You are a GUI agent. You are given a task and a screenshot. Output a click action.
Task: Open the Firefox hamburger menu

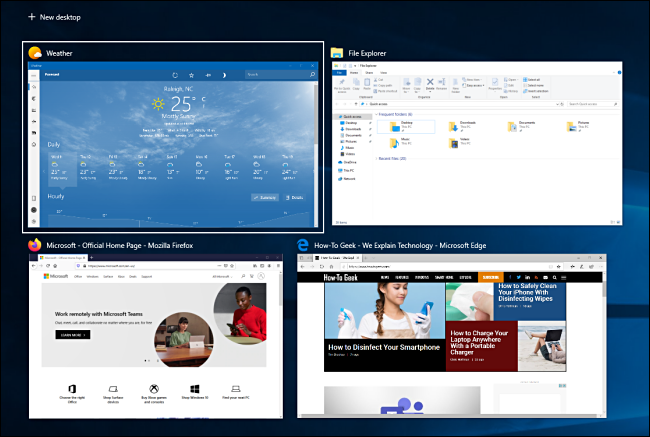(x=278, y=266)
